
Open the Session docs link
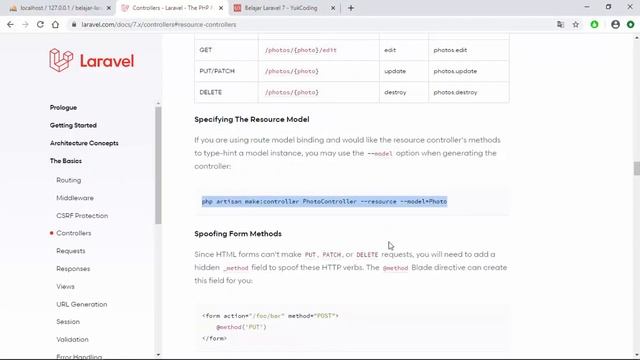tap(68, 322)
